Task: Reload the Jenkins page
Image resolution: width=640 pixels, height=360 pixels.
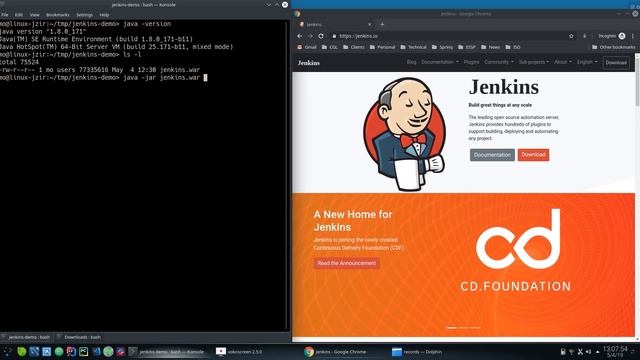Action: point(321,36)
